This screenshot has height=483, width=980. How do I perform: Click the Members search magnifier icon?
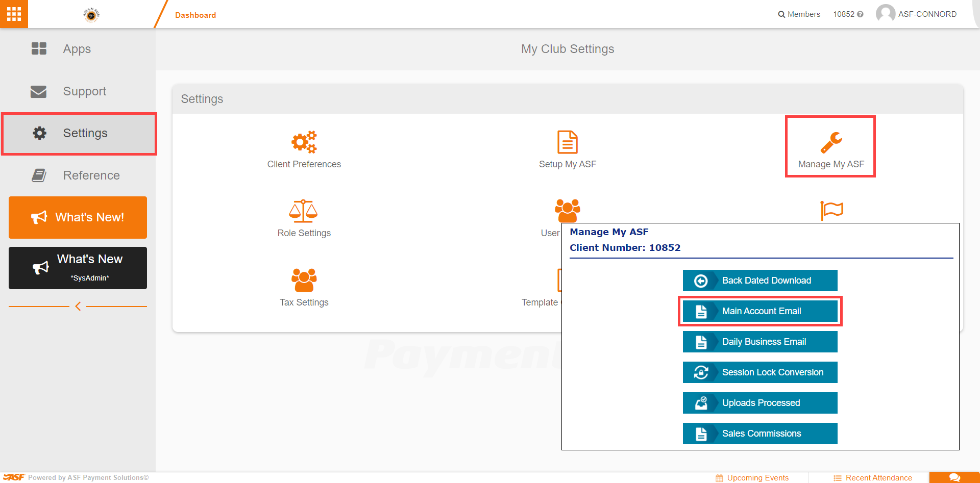tap(781, 14)
